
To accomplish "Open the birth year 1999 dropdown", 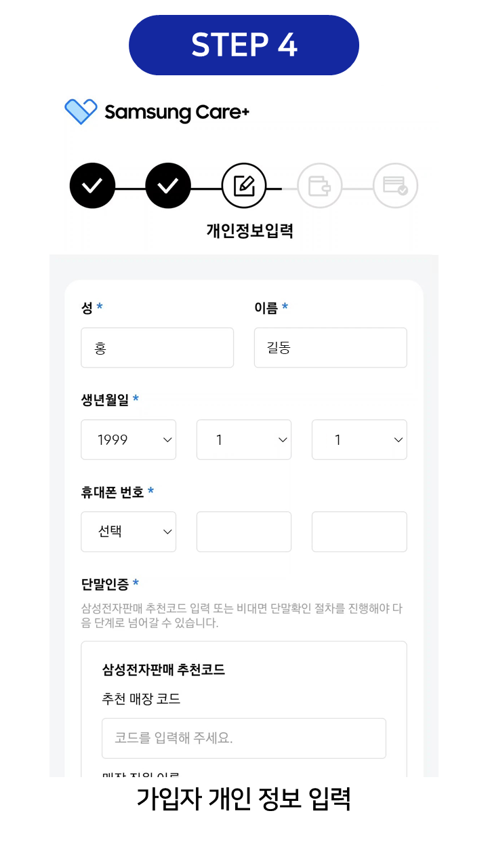I will [129, 439].
